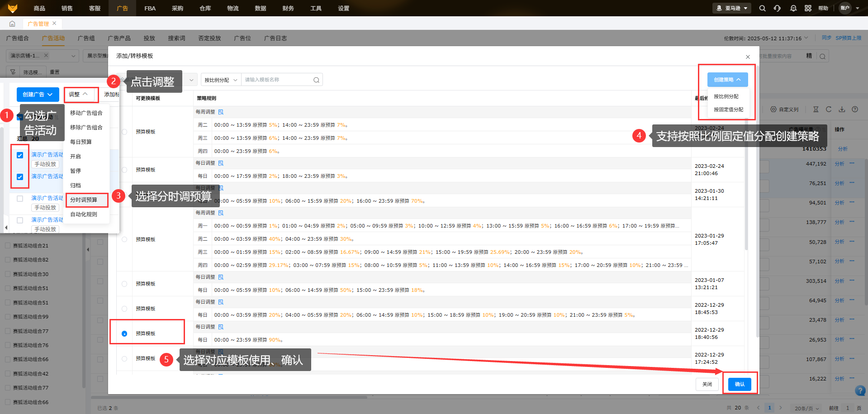Check the third demo campaign checkbox

coord(20,199)
